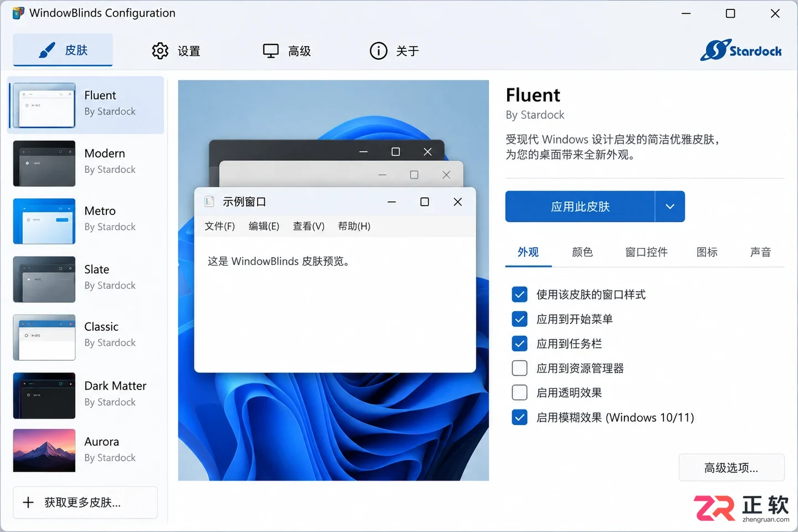Uncheck 启用模糊效果 (Windows 10/11) checkbox
Image resolution: width=798 pixels, height=532 pixels.
tap(520, 417)
